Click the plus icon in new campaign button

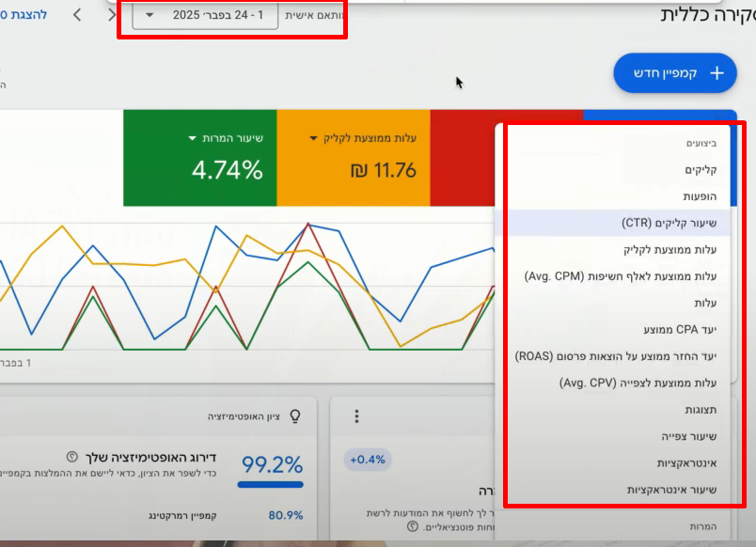click(717, 73)
